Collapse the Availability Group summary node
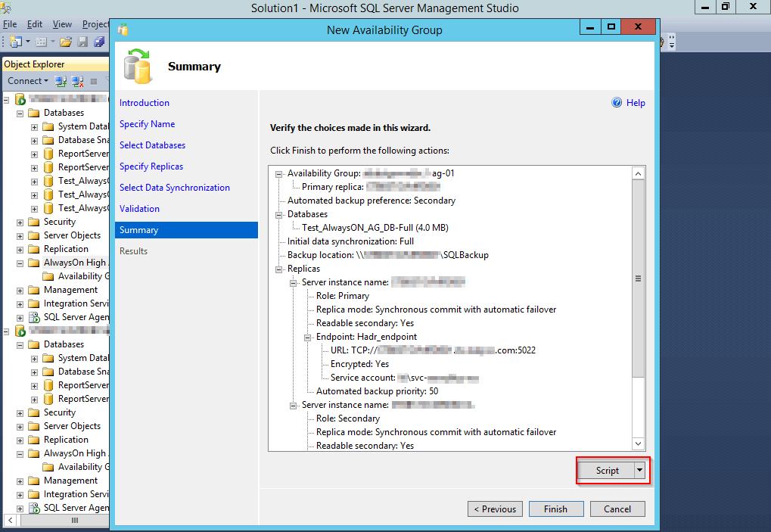Viewport: 771px width, 532px height. click(279, 173)
